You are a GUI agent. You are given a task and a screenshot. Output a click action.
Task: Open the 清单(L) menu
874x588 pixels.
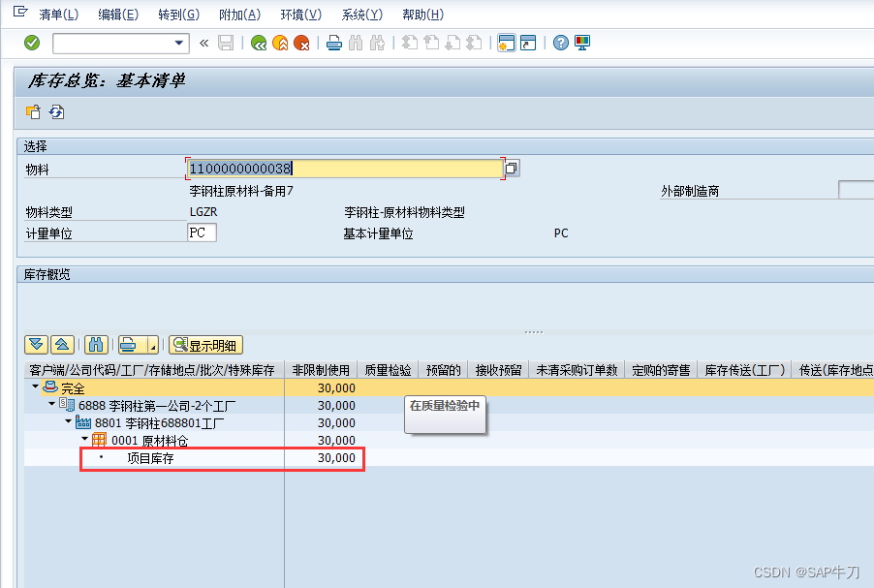[x=58, y=15]
